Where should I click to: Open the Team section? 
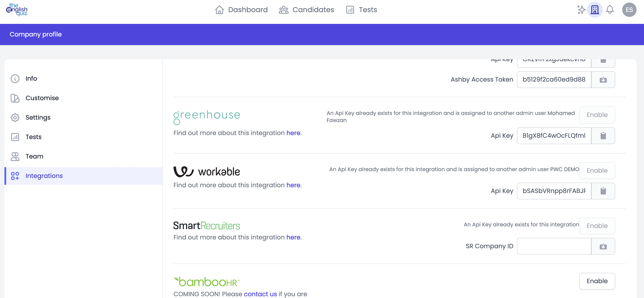pos(34,156)
